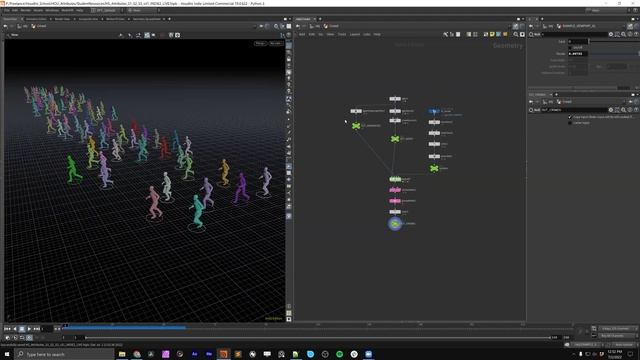Switch to the Render View tab
640x360 pixels.
[x=62, y=19]
